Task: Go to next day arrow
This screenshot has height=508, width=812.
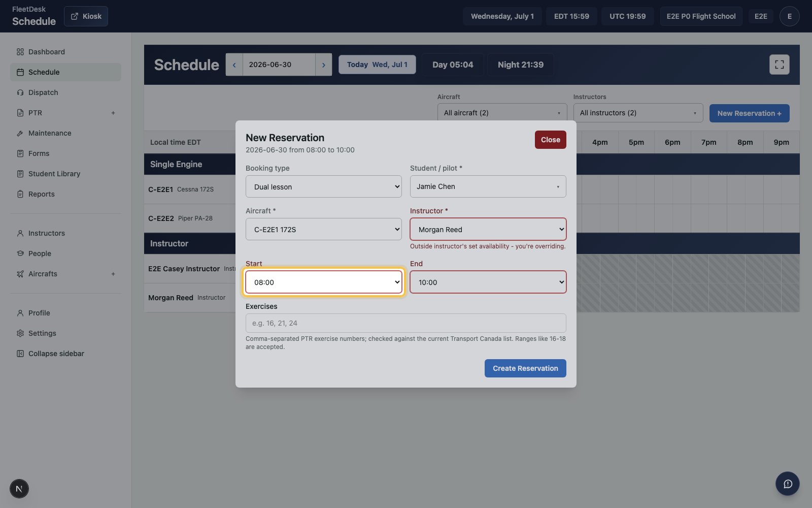Action: (x=324, y=65)
